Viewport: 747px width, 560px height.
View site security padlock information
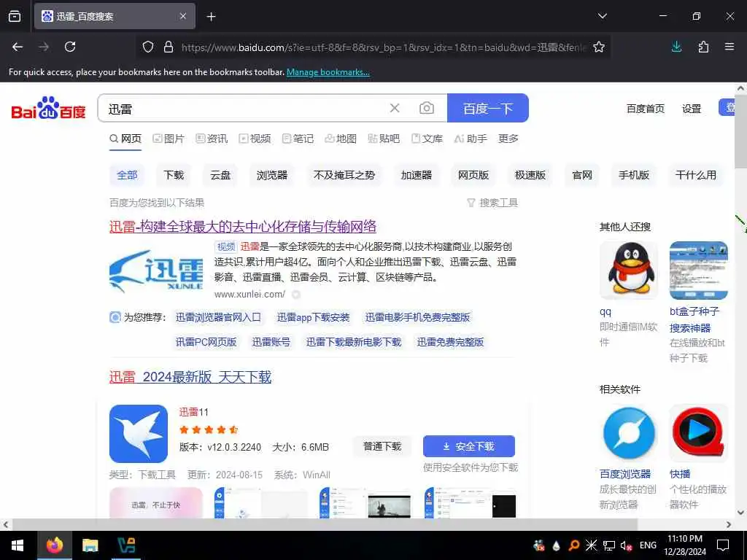tap(169, 47)
